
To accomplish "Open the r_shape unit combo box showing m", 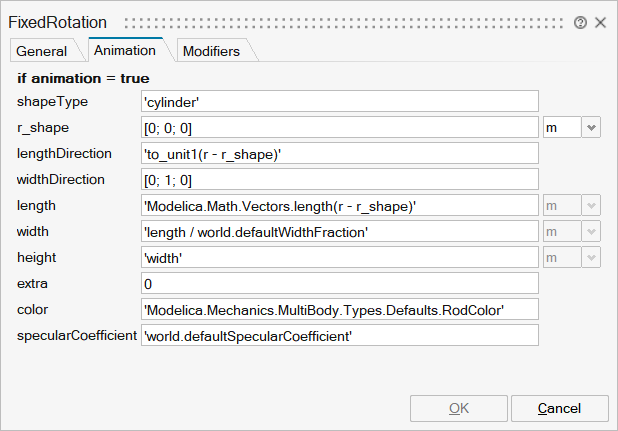I will (561, 127).
